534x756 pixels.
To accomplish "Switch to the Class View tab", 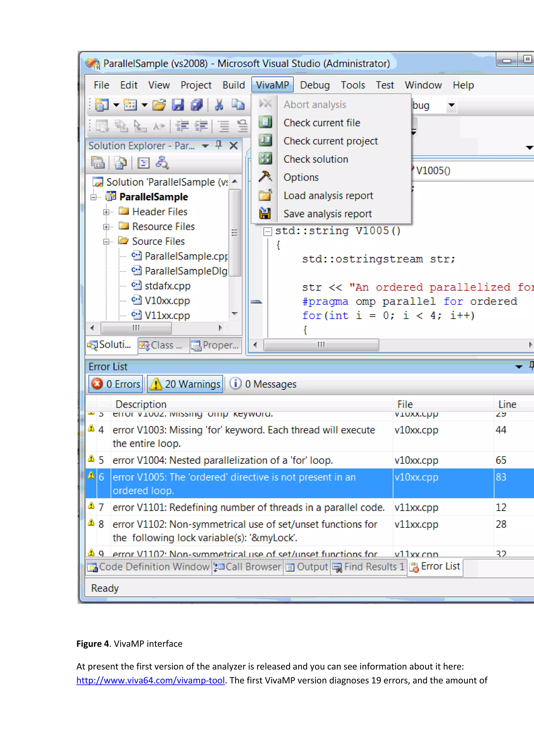I will pyautogui.click(x=163, y=345).
